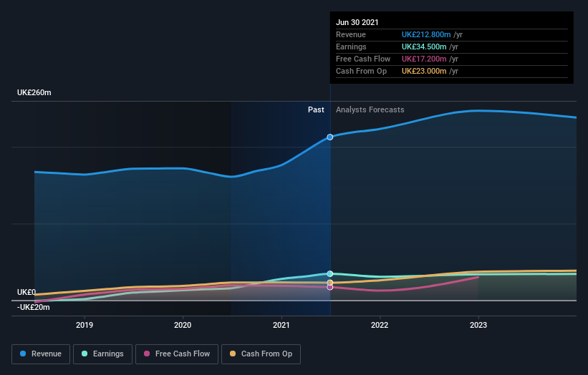Image resolution: width=588 pixels, height=375 pixels.
Task: Click the Earnings row label in tooltip
Action: tap(351, 47)
